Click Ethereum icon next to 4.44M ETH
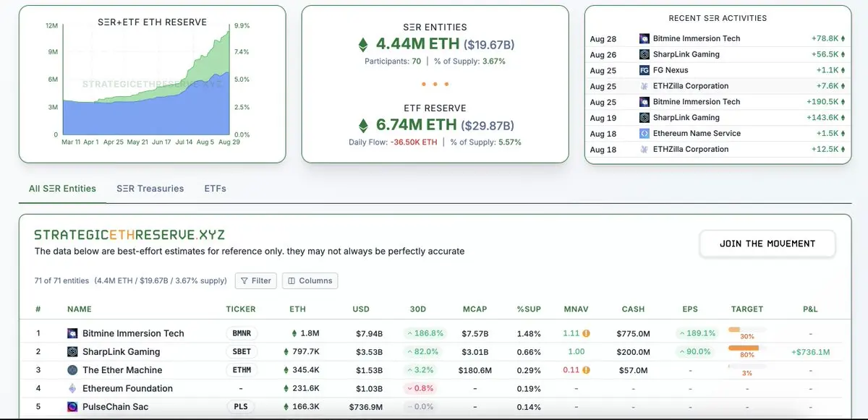Image resolution: width=868 pixels, height=420 pixels. click(x=363, y=45)
